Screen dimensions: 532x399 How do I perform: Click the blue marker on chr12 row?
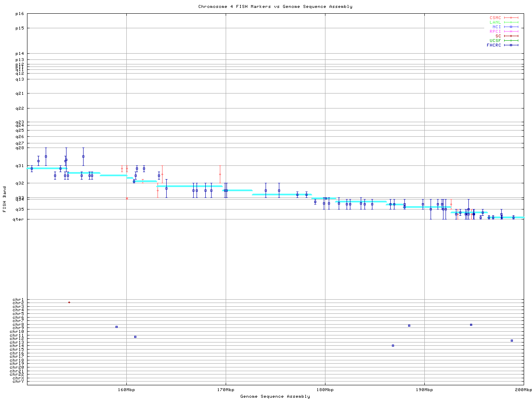135,337
